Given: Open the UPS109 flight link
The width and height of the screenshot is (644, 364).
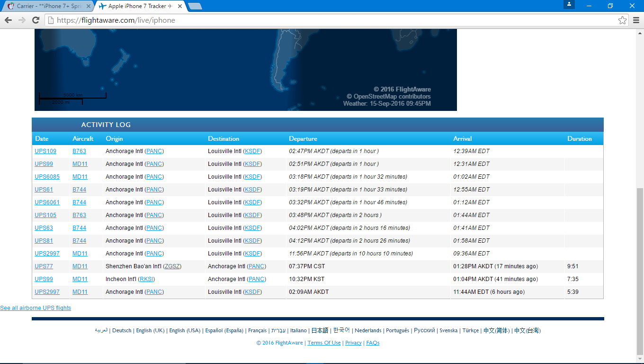Looking at the screenshot, I should tap(45, 151).
